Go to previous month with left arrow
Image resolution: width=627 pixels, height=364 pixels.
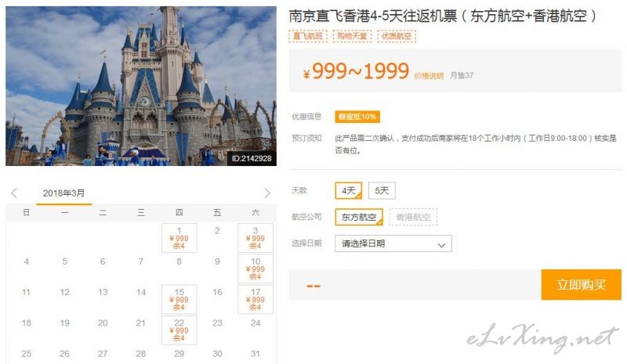pos(14,193)
